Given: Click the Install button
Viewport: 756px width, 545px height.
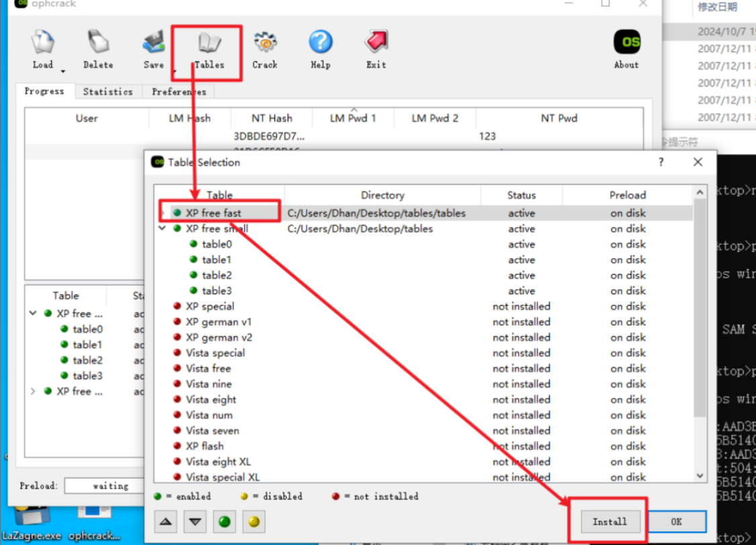Looking at the screenshot, I should [x=610, y=522].
